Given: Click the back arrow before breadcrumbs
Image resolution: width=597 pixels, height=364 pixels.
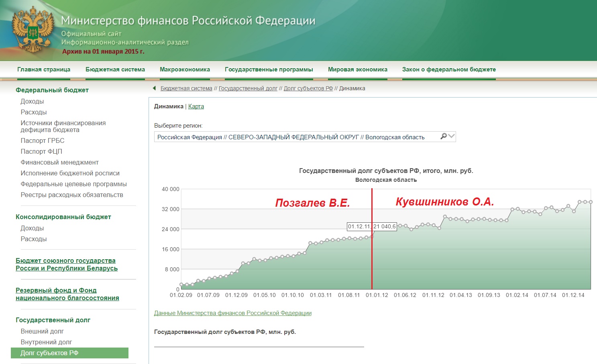Looking at the screenshot, I should pyautogui.click(x=154, y=88).
